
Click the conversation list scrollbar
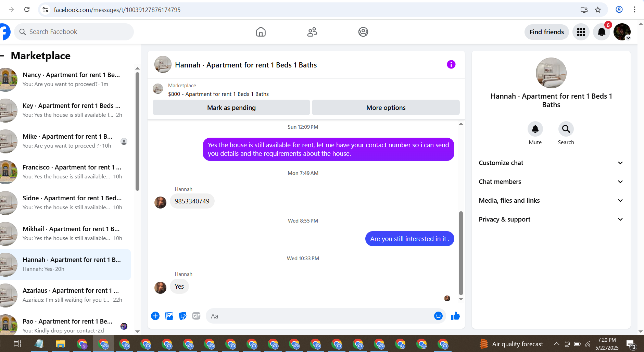(137, 131)
